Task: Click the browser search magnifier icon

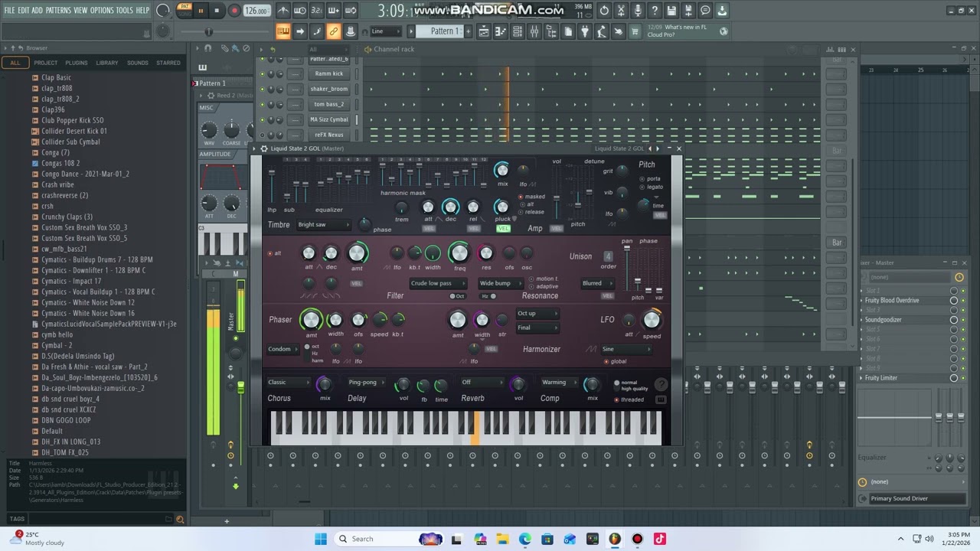Action: pyautogui.click(x=180, y=519)
